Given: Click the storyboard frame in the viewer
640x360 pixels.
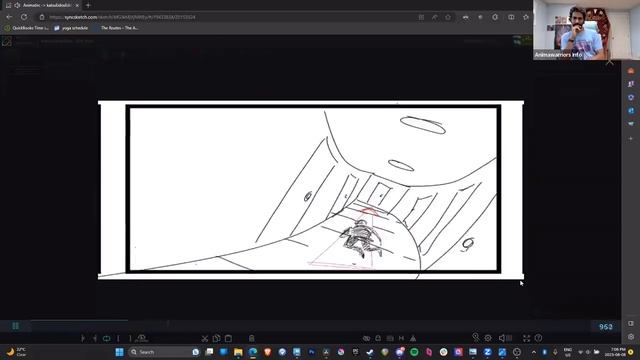Looking at the screenshot, I should [311, 190].
